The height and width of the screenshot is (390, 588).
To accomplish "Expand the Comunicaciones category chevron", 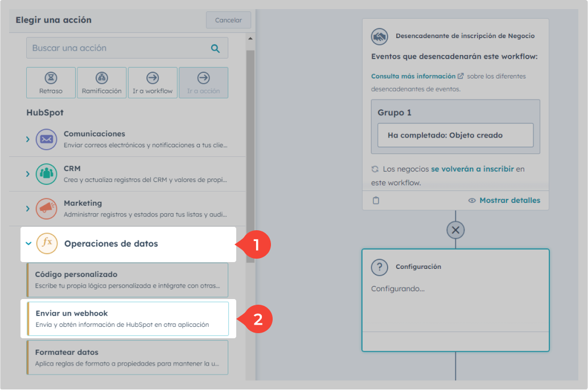I will (28, 139).
